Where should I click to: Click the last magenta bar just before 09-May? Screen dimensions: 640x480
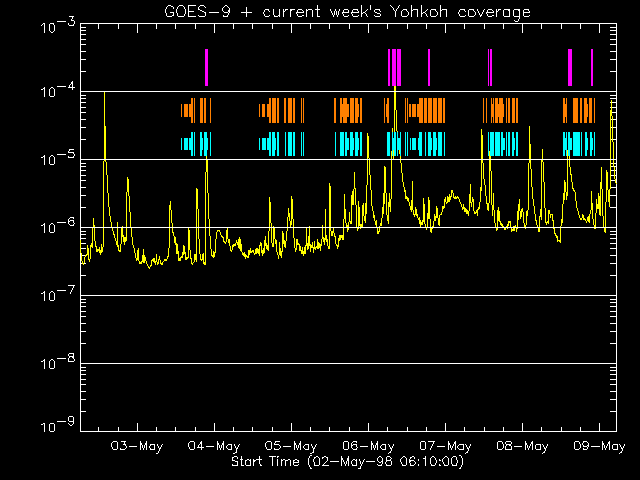click(x=592, y=67)
